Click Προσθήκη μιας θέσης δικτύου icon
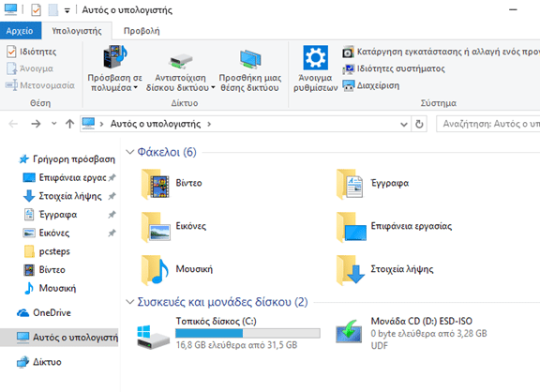The image size is (540, 392). 250,59
